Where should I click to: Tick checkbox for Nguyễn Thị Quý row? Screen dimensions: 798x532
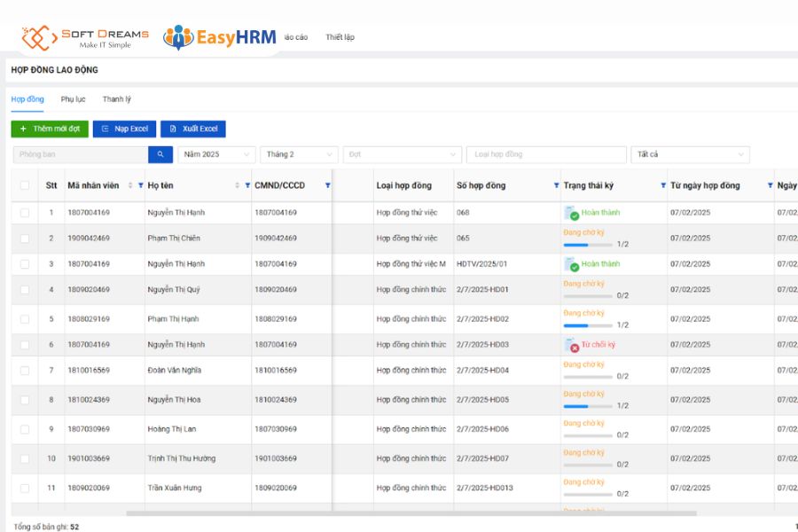pyautogui.click(x=25, y=290)
